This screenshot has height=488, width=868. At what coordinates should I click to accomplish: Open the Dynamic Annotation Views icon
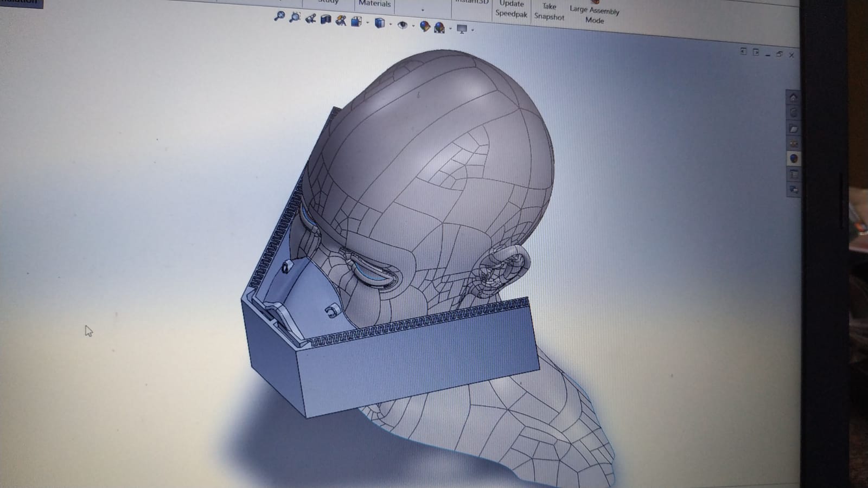click(x=341, y=21)
